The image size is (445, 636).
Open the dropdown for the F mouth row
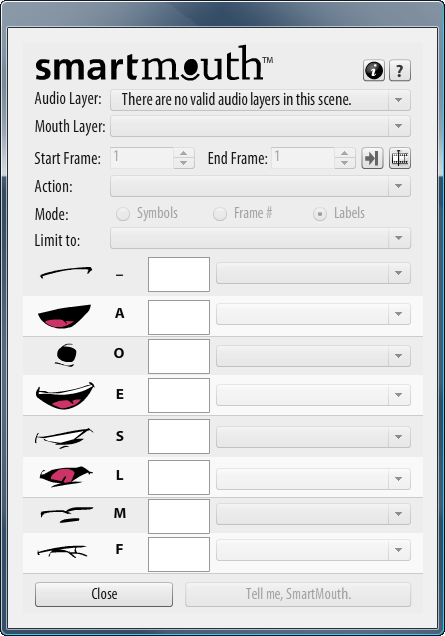(313, 550)
